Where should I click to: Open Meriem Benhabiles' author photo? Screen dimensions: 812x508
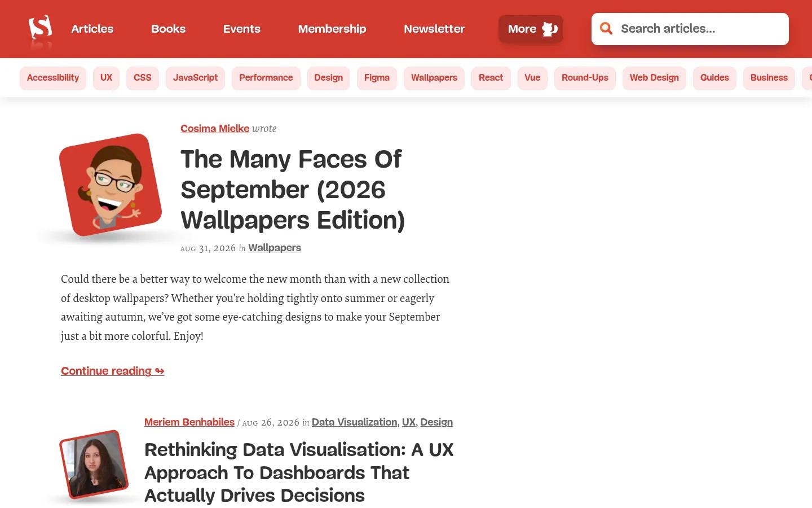pyautogui.click(x=94, y=465)
